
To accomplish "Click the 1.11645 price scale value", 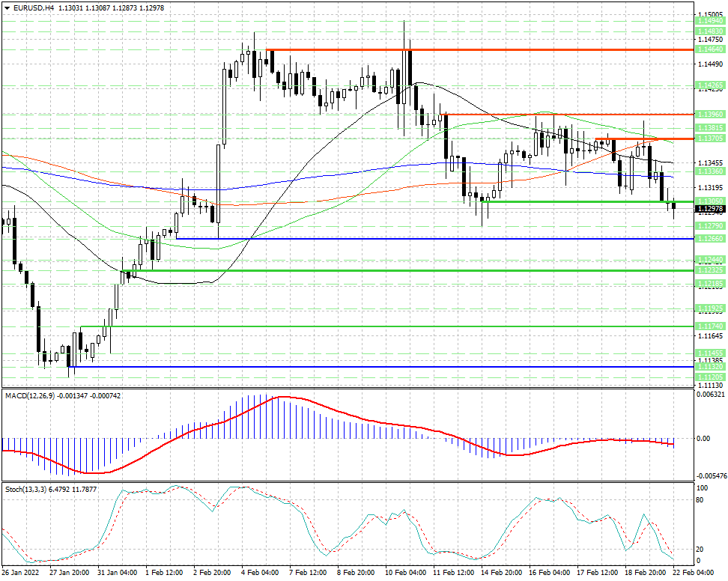I will coord(710,335).
